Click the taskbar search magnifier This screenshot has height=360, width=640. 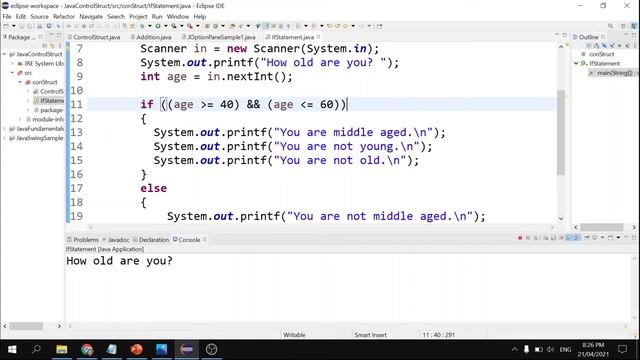36,349
